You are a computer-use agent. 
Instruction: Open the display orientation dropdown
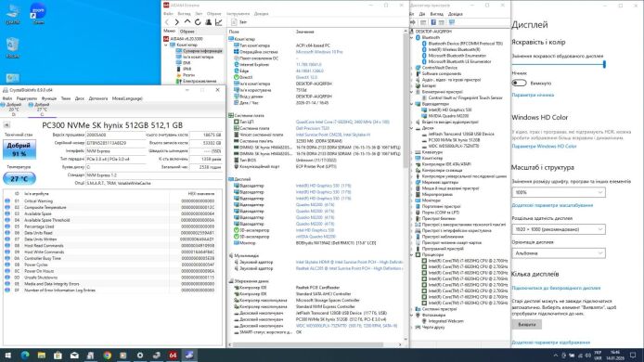558,253
